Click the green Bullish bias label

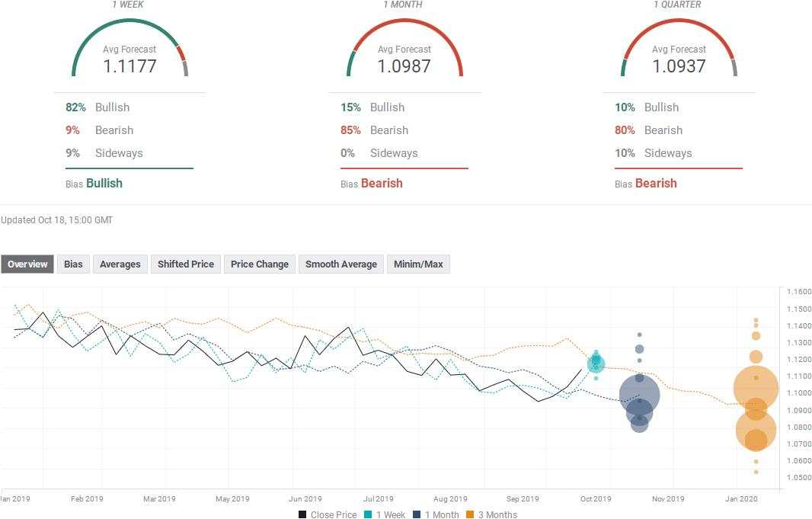point(104,183)
